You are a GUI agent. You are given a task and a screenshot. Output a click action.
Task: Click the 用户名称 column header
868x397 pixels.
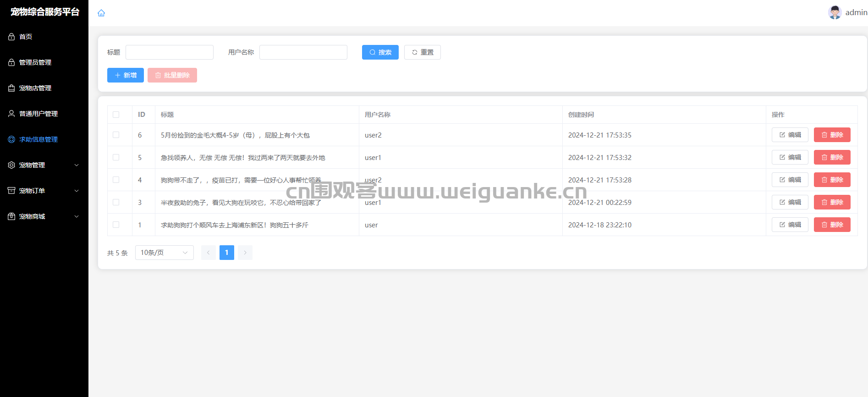(378, 115)
